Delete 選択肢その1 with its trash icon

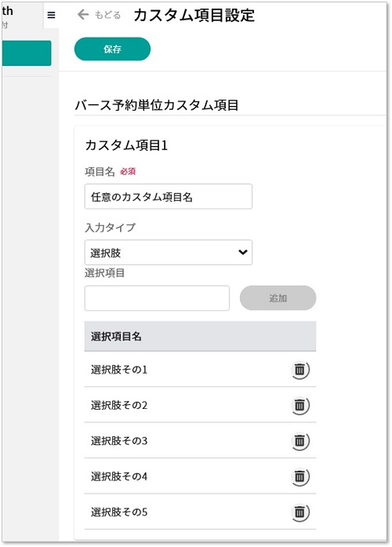(x=299, y=370)
